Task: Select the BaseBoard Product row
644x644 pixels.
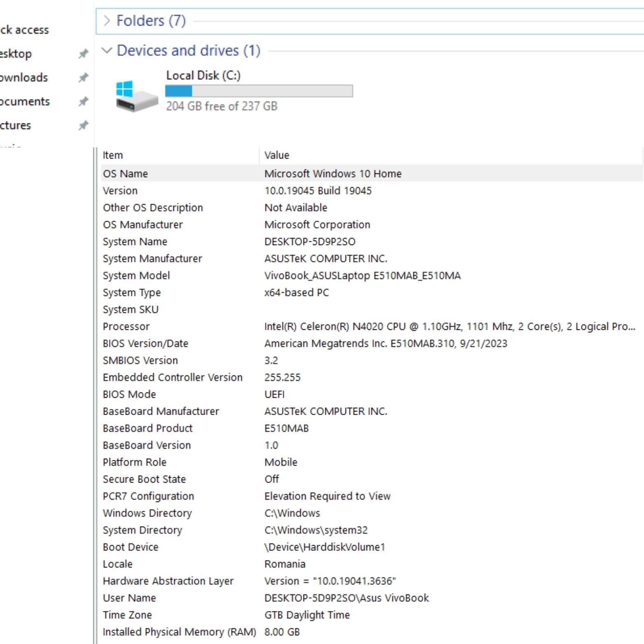Action: (372, 428)
